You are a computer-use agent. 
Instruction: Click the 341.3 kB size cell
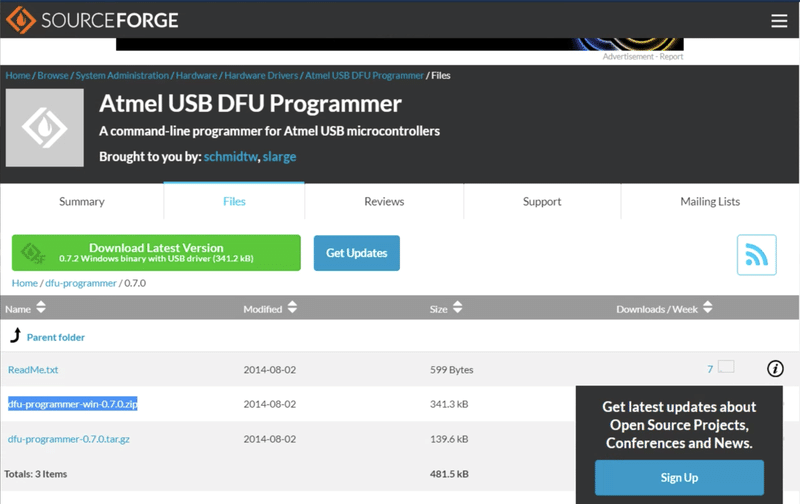click(x=449, y=404)
